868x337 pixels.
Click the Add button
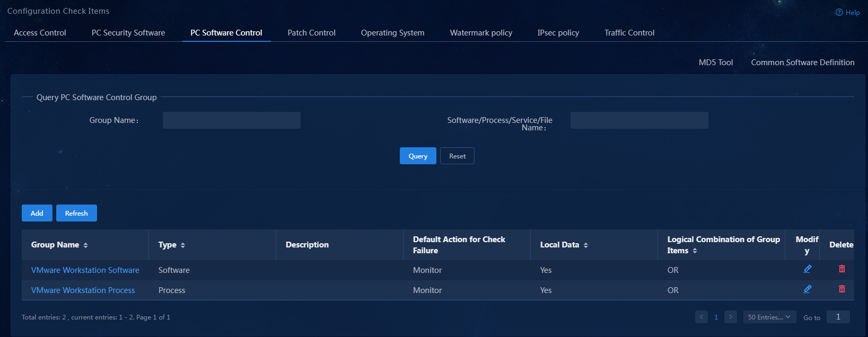pos(37,213)
